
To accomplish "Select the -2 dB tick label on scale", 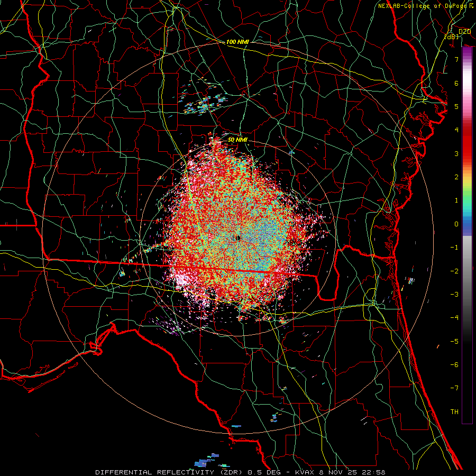I will click(x=454, y=271).
